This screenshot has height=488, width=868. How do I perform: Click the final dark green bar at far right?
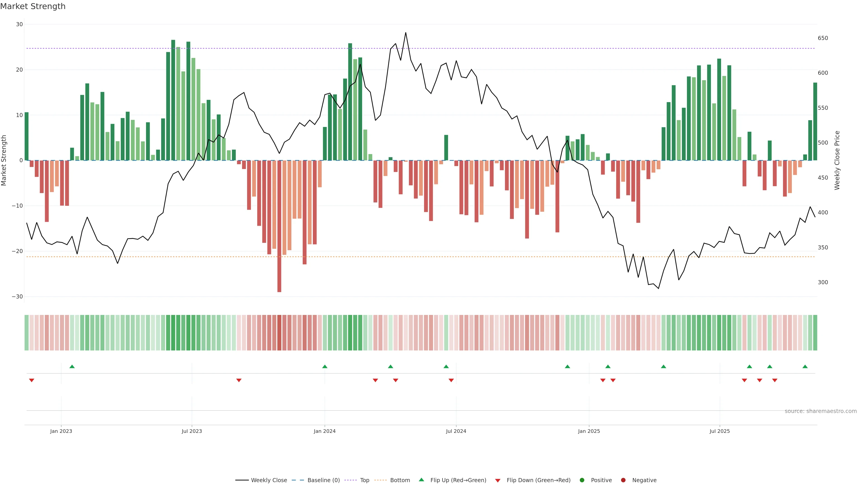tap(815, 121)
